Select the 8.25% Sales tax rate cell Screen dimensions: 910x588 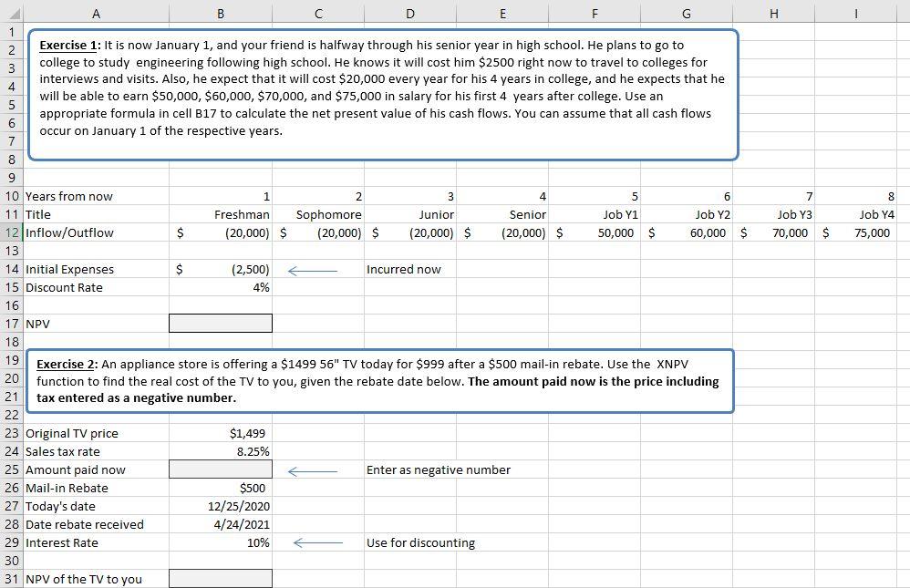[220, 451]
